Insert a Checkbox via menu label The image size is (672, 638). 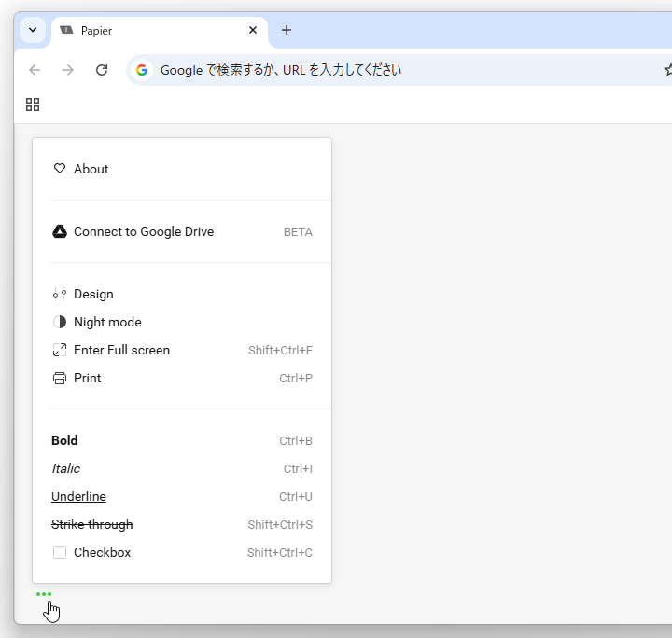point(102,552)
